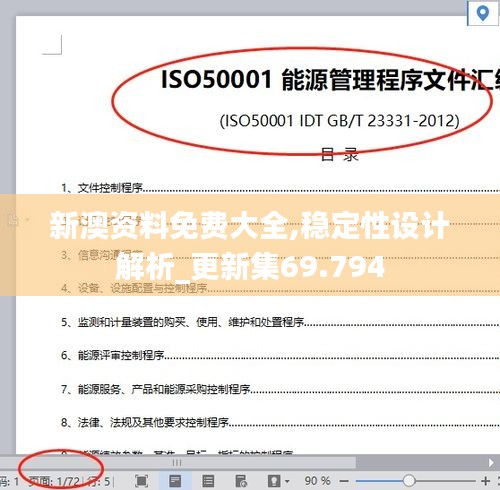The height and width of the screenshot is (490, 500).
Task: Select web layout view icon
Action: 241,481
